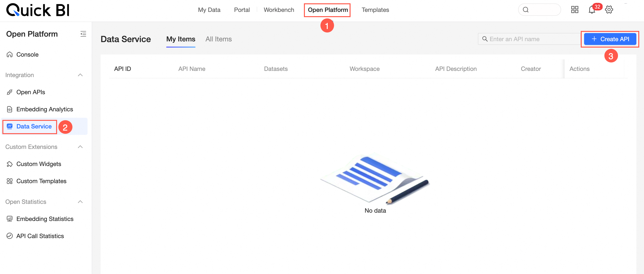The image size is (644, 274).
Task: Click the Embedding Statistics monitor icon
Action: coord(10,219)
